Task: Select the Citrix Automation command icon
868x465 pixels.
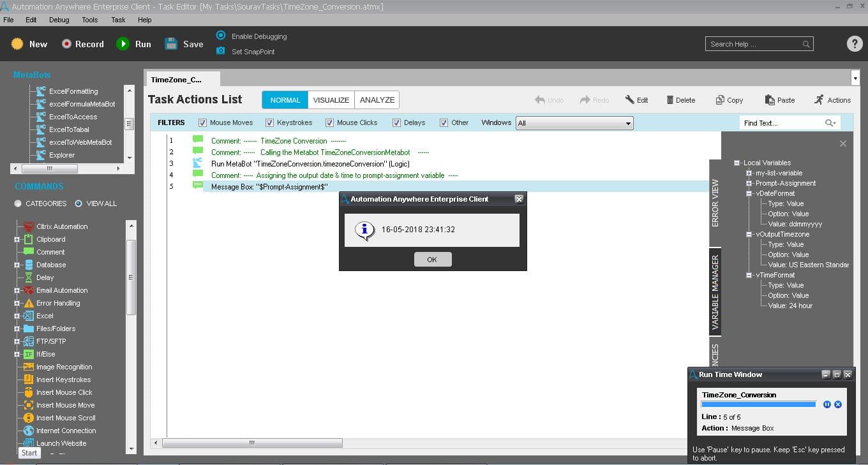Action: 29,226
